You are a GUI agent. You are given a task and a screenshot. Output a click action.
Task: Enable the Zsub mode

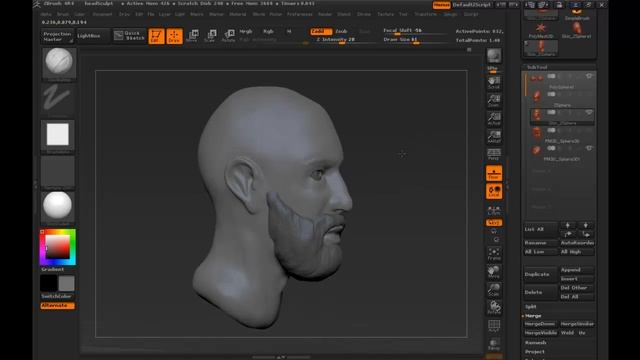(x=342, y=31)
